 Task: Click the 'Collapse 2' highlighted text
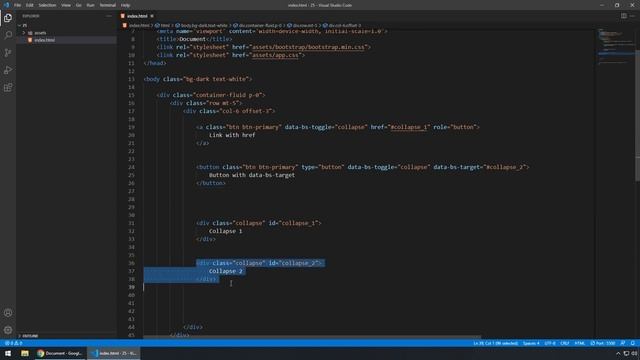click(x=225, y=271)
